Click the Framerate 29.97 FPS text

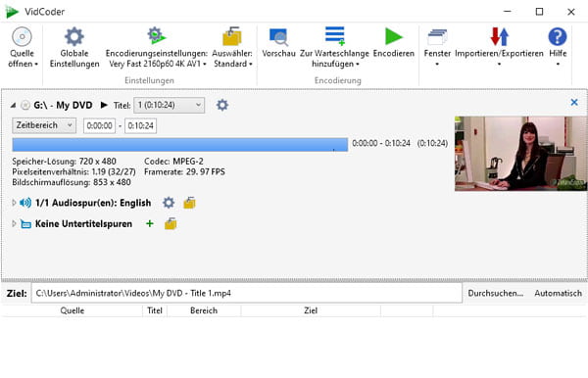184,172
